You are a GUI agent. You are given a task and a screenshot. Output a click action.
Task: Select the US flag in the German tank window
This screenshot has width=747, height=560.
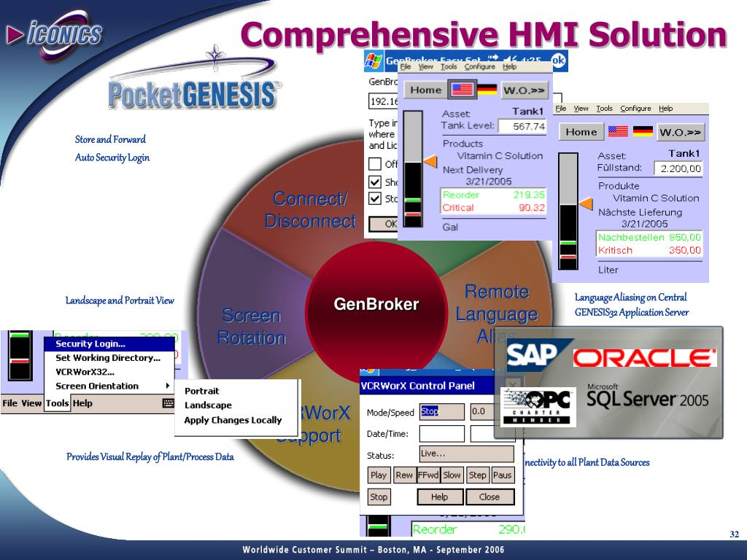(618, 131)
